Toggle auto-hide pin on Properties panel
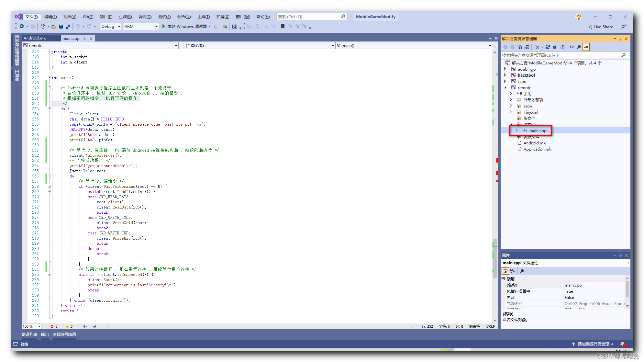Image resolution: width=644 pixels, height=362 pixels. click(620, 255)
